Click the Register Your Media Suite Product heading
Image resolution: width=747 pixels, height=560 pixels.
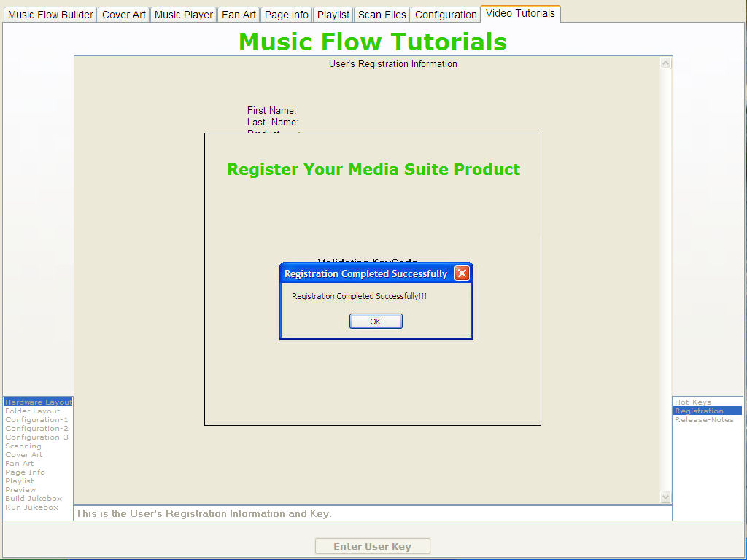373,169
